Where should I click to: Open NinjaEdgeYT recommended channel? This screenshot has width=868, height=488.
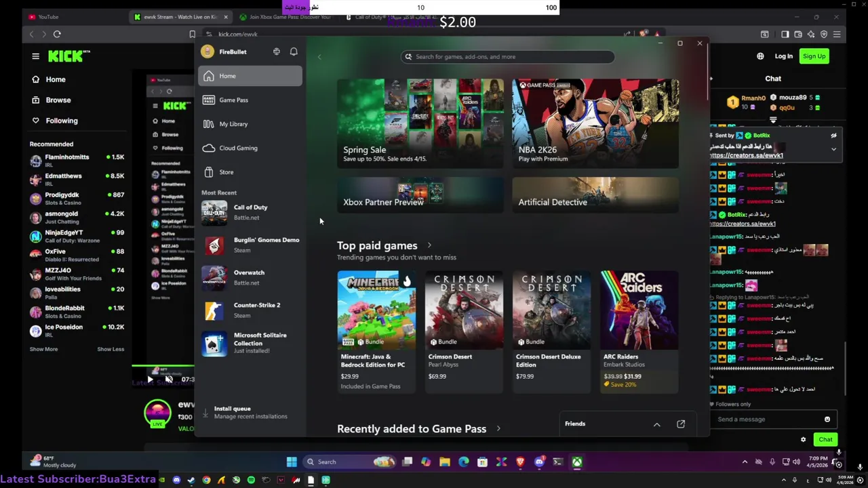tap(77, 237)
